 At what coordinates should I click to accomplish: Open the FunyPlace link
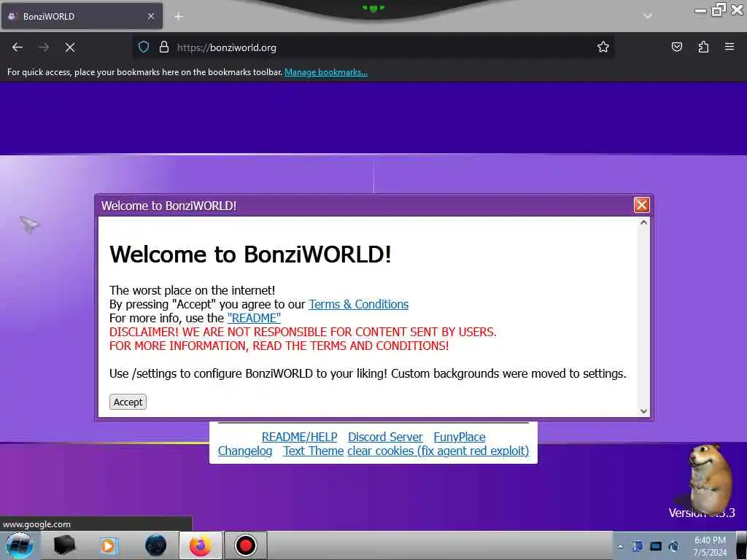460,437
